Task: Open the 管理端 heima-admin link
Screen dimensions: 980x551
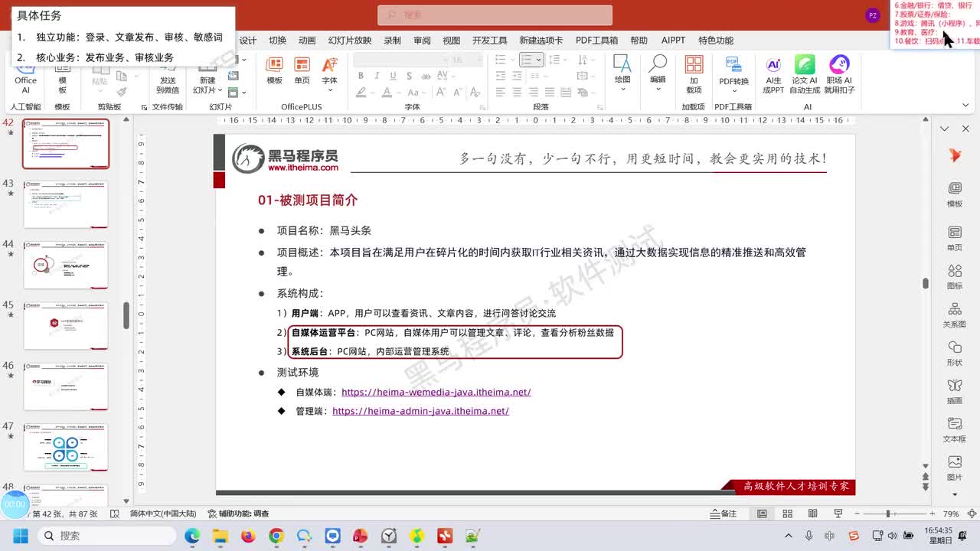Action: click(420, 411)
